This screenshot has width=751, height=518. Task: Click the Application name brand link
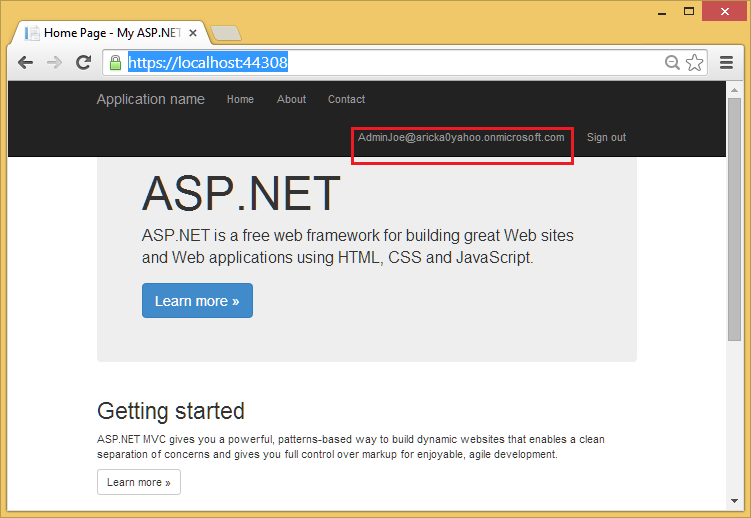[150, 99]
